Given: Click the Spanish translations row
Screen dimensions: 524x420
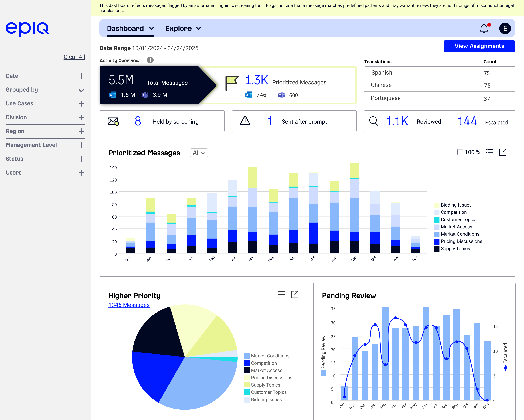Looking at the screenshot, I should pyautogui.click(x=440, y=73).
